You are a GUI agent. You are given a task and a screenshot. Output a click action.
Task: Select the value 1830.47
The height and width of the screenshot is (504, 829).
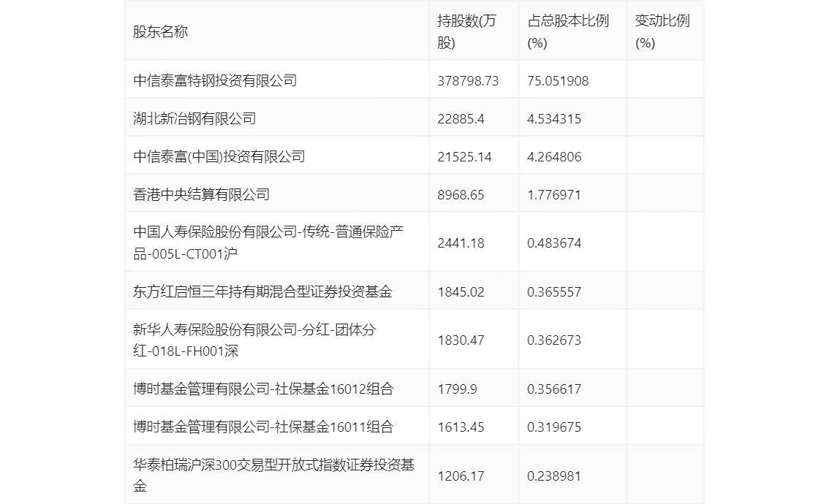(461, 340)
